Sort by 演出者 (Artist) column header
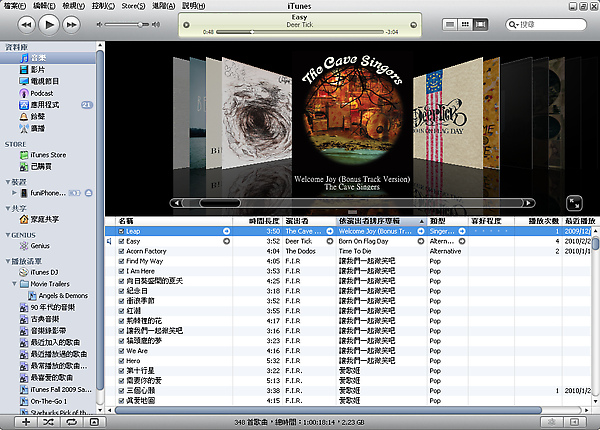 (x=309, y=221)
